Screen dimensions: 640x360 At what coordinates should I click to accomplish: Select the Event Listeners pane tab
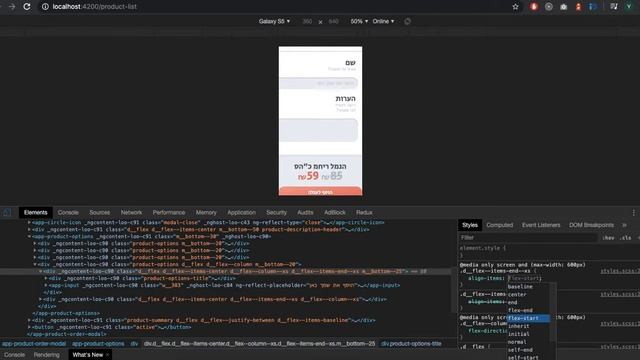click(x=541, y=225)
